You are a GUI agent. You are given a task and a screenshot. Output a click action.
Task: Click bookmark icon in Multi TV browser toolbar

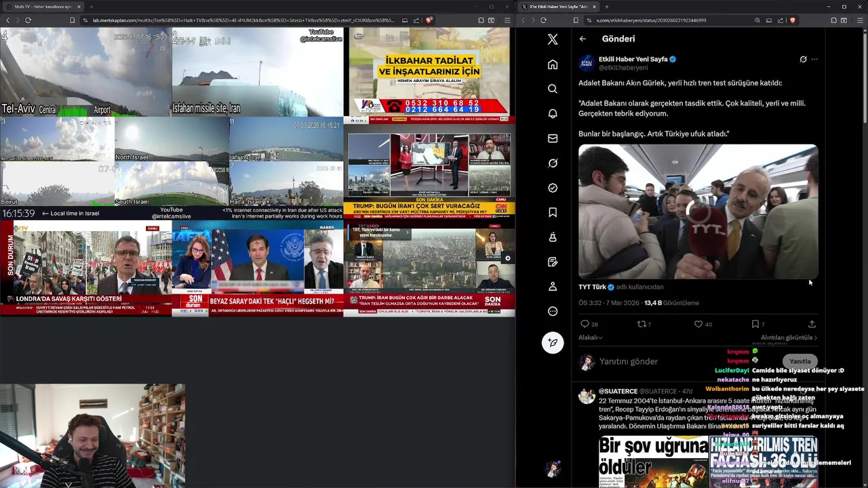click(x=72, y=20)
